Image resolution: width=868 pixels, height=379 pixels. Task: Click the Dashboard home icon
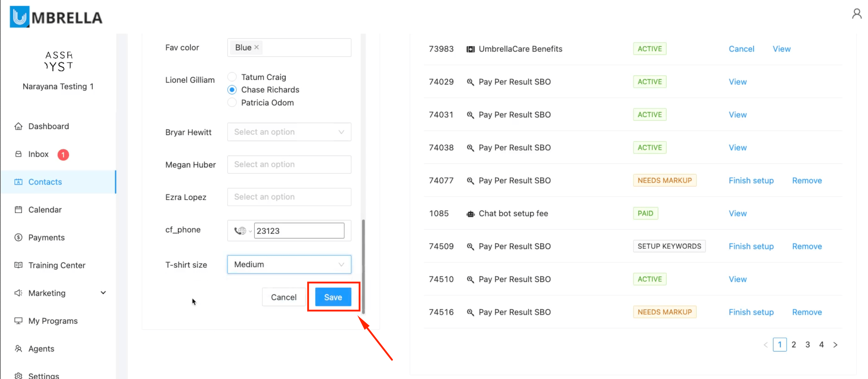click(x=18, y=126)
